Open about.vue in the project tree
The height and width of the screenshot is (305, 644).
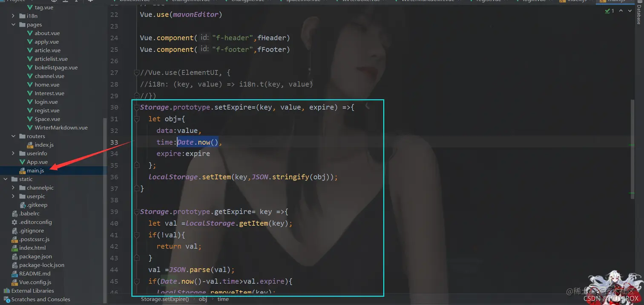47,33
